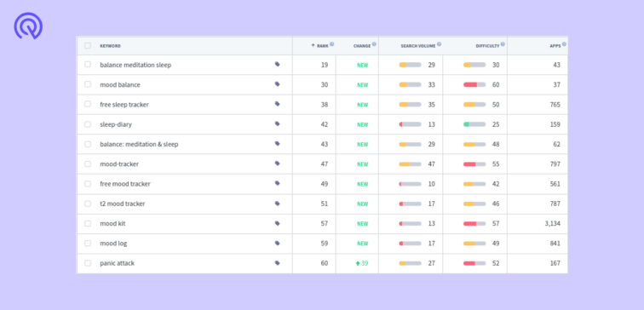Screen dimensions: 644x310
Task: Open keyword 'sleep-diary'
Action: tap(116, 124)
